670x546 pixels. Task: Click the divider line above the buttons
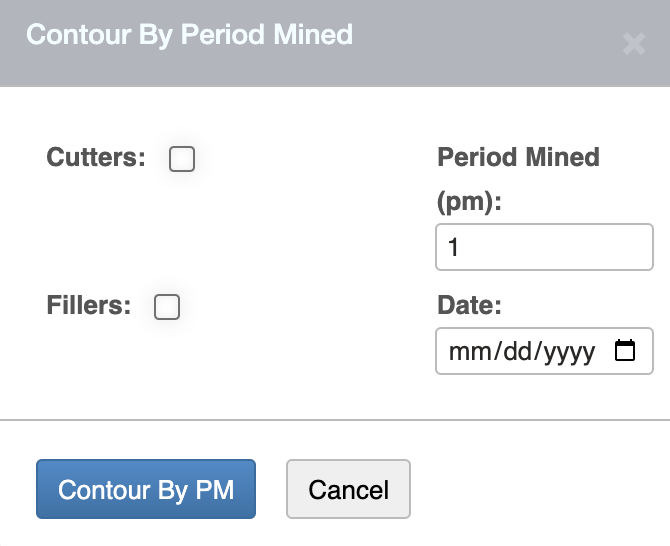click(x=335, y=420)
